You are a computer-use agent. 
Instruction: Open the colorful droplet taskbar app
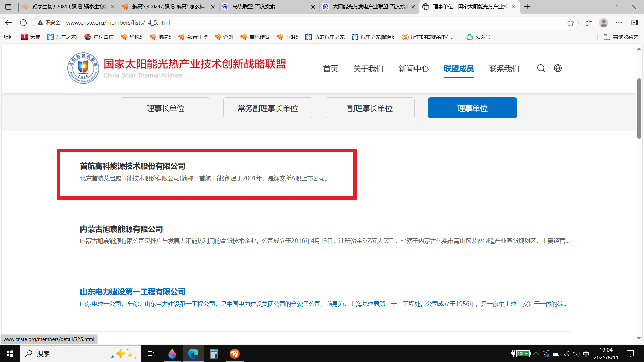click(x=172, y=354)
